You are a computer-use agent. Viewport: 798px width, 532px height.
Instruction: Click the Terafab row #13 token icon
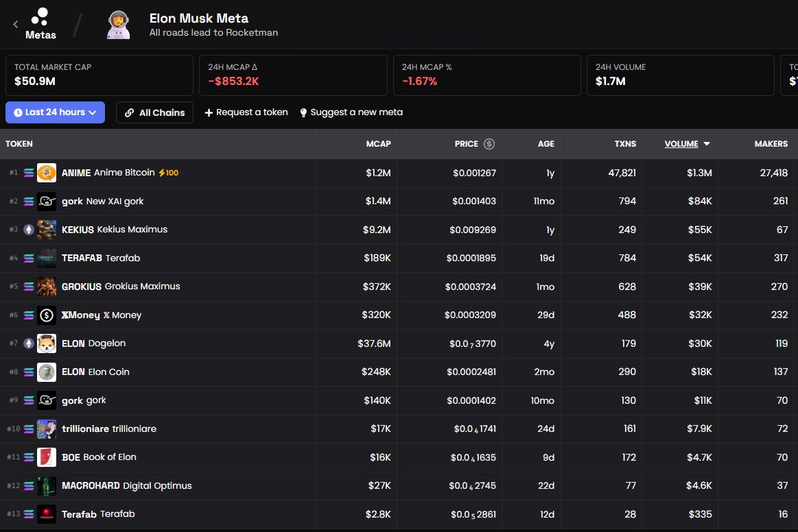tap(46, 514)
